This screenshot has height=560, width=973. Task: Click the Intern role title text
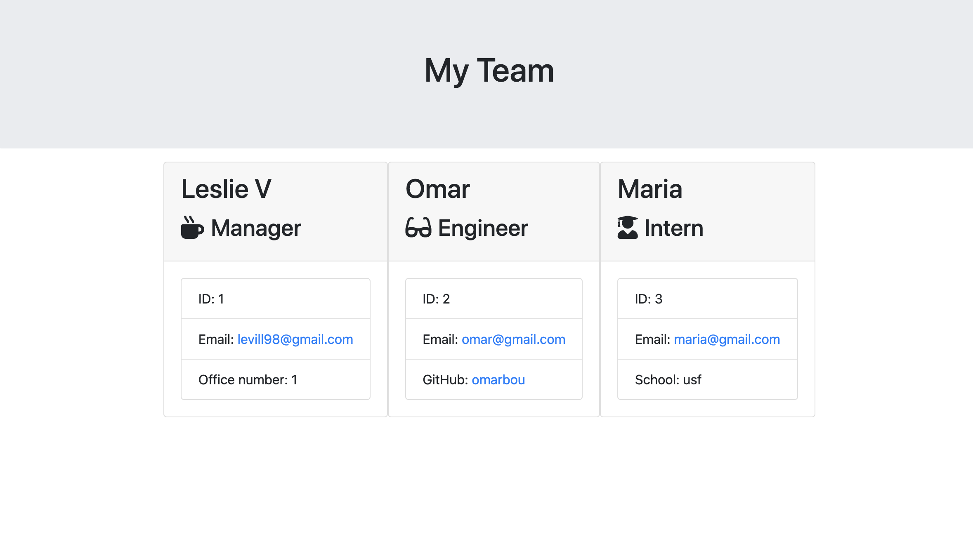coord(674,228)
